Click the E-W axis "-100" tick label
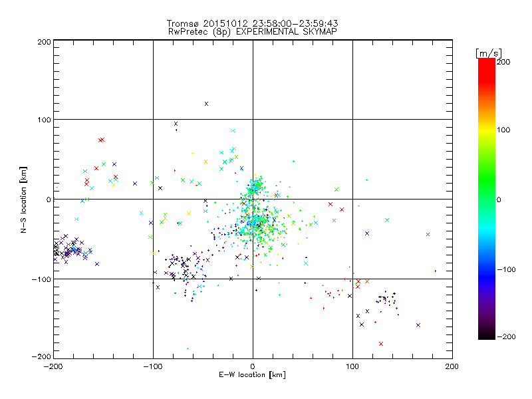Screen dimensions: 532x399 point(153,366)
